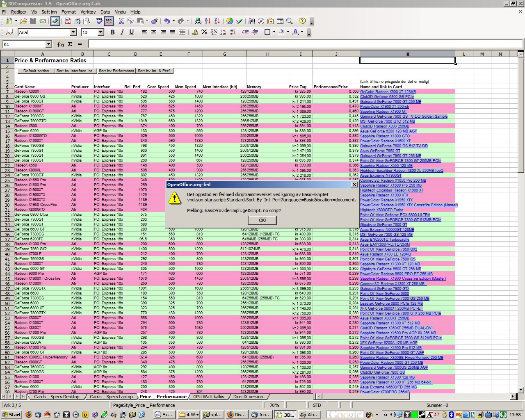Open the Gallery icon
Screen dimensions: 525x420
(x=271, y=21)
